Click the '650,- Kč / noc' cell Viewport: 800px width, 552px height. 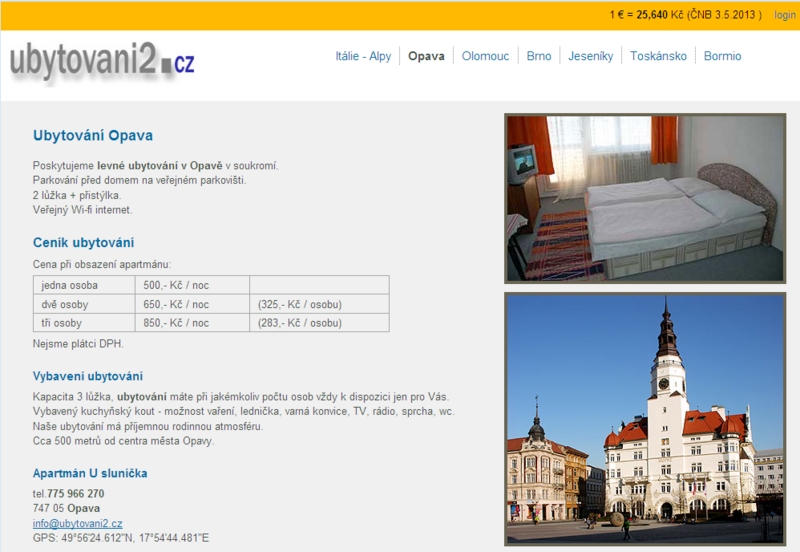(x=192, y=304)
